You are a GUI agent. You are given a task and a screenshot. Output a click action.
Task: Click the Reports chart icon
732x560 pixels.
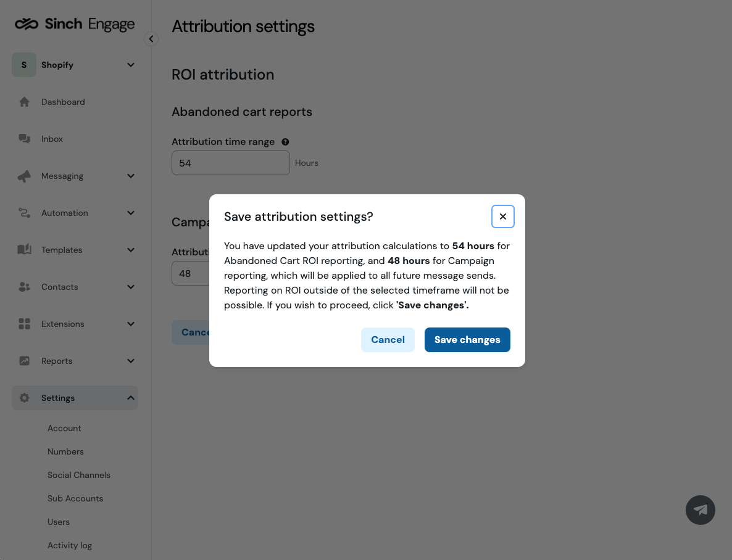pyautogui.click(x=24, y=361)
